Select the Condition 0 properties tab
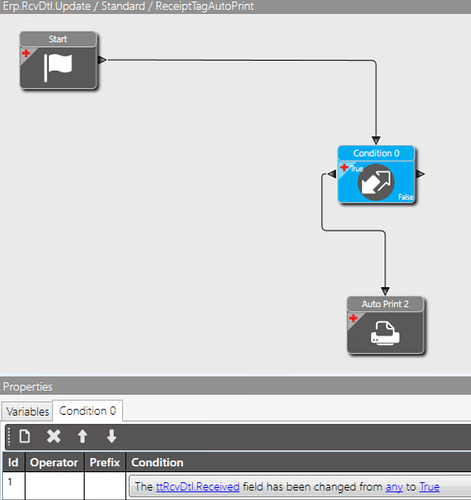471x500 pixels. (x=88, y=411)
